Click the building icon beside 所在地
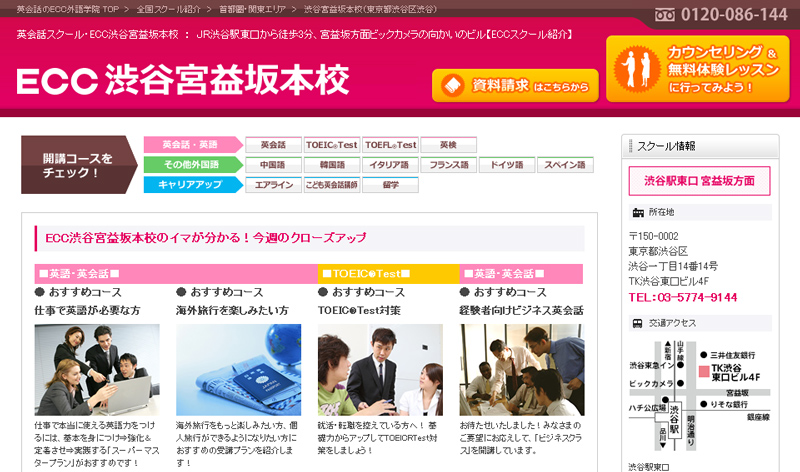Viewport: 800px width, 472px height. 638,212
